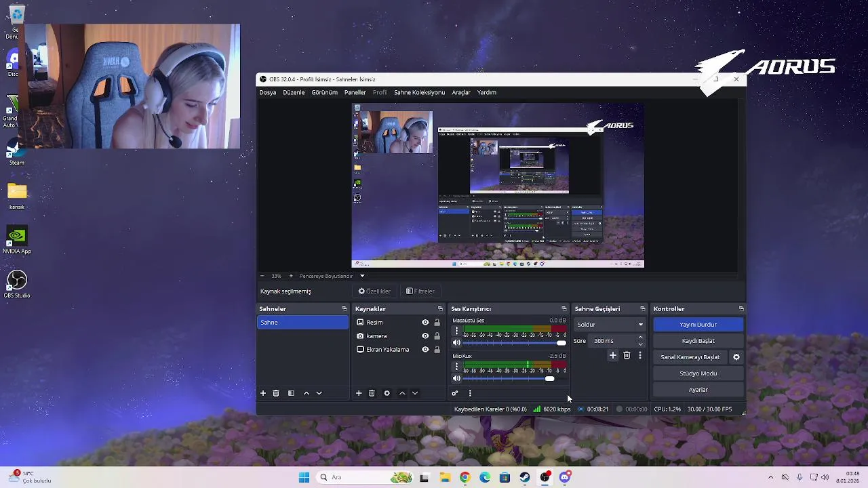Viewport: 868px width, 488px height.
Task: Add a scene transition with plus icon
Action: tap(613, 355)
